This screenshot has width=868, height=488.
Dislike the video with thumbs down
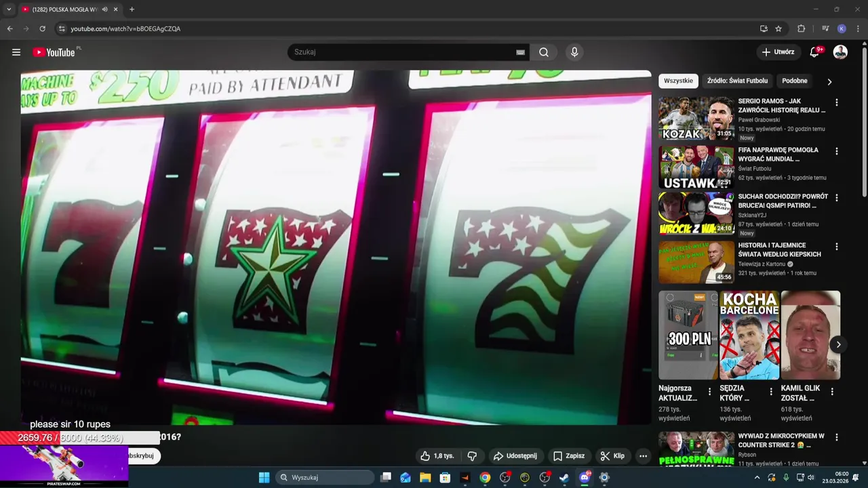tap(472, 456)
